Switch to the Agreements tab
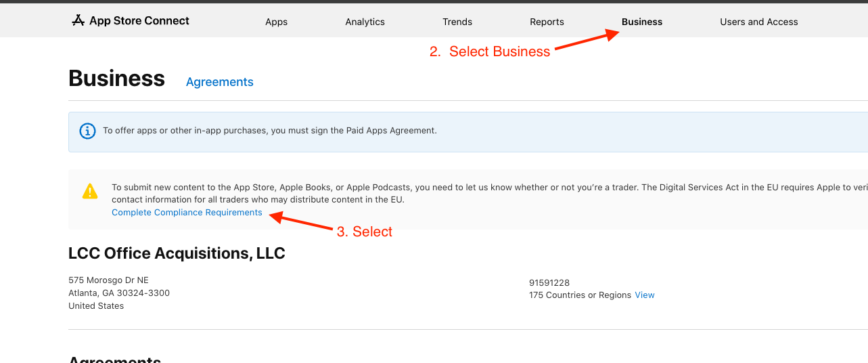This screenshot has height=363, width=868. click(x=219, y=82)
